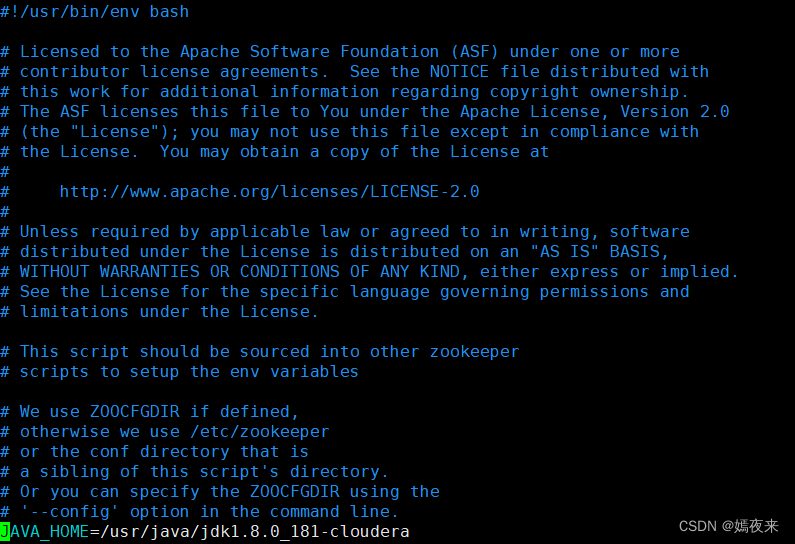The image size is (795, 544).
Task: Click 'a sibling of this script's directory' line
Action: (x=204, y=471)
